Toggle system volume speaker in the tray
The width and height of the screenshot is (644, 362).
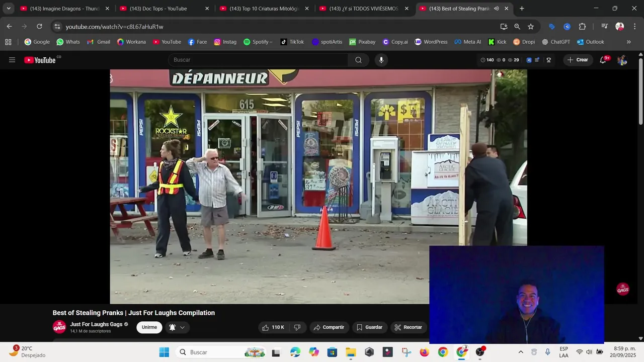click(x=589, y=352)
